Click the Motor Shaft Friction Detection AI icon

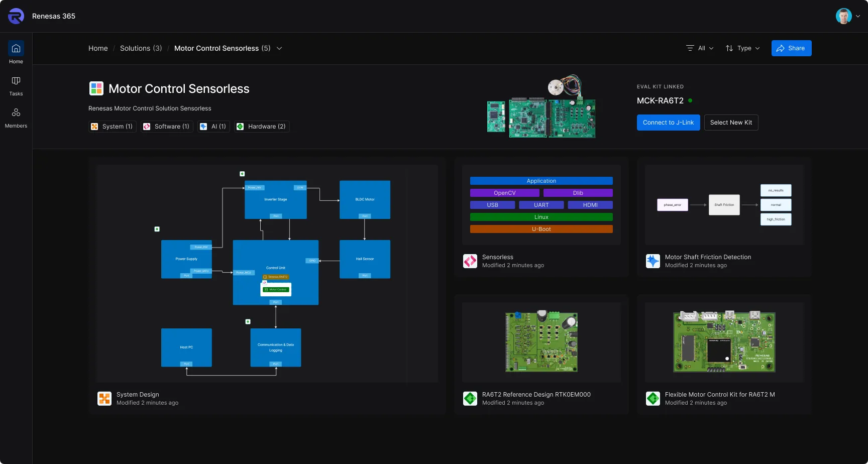click(653, 261)
